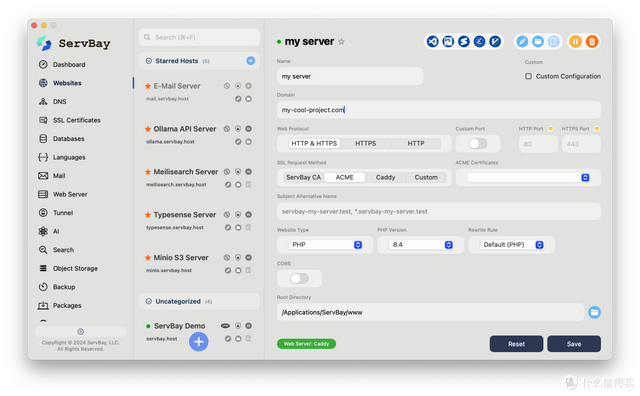Click the Reset button
The height and width of the screenshot is (396, 640).
click(516, 344)
